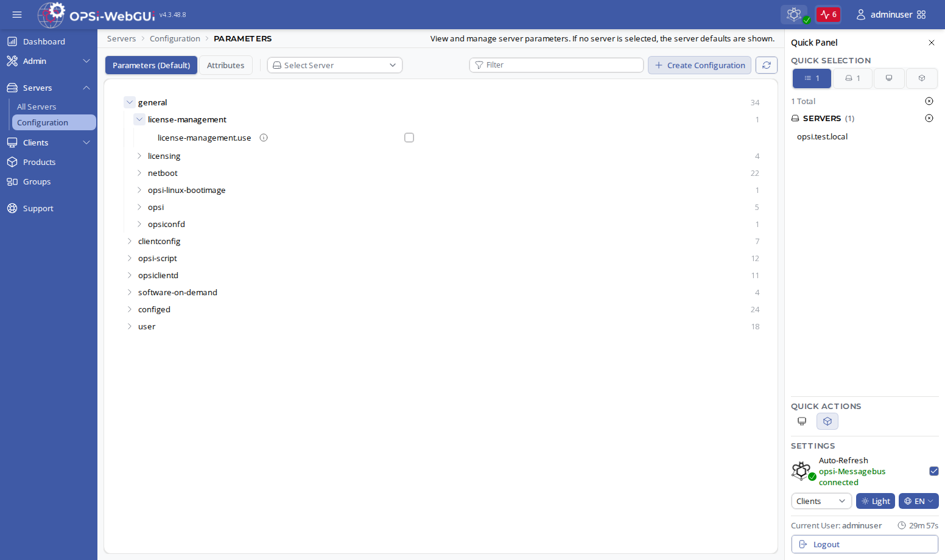The width and height of the screenshot is (945, 560).
Task: Open the Select Server dropdown
Action: pyautogui.click(x=335, y=65)
